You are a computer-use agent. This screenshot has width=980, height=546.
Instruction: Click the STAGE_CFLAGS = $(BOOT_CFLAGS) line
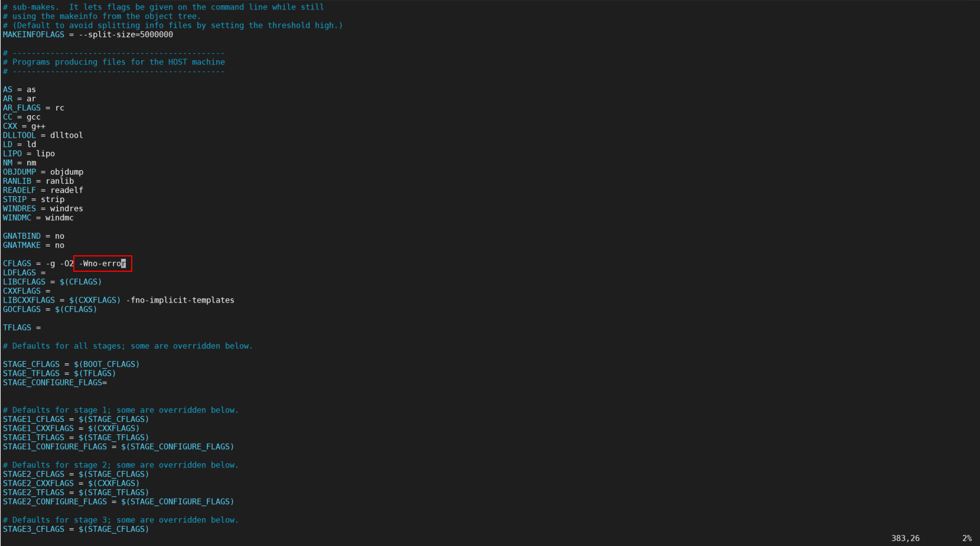click(71, 363)
